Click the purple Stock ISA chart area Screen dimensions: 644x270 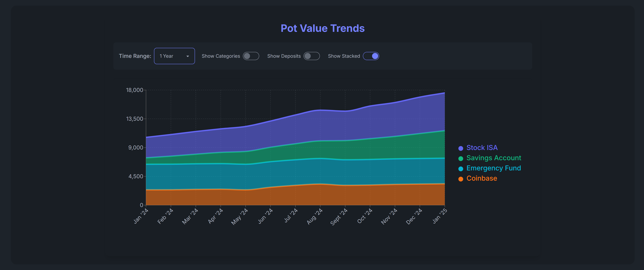pos(320,125)
